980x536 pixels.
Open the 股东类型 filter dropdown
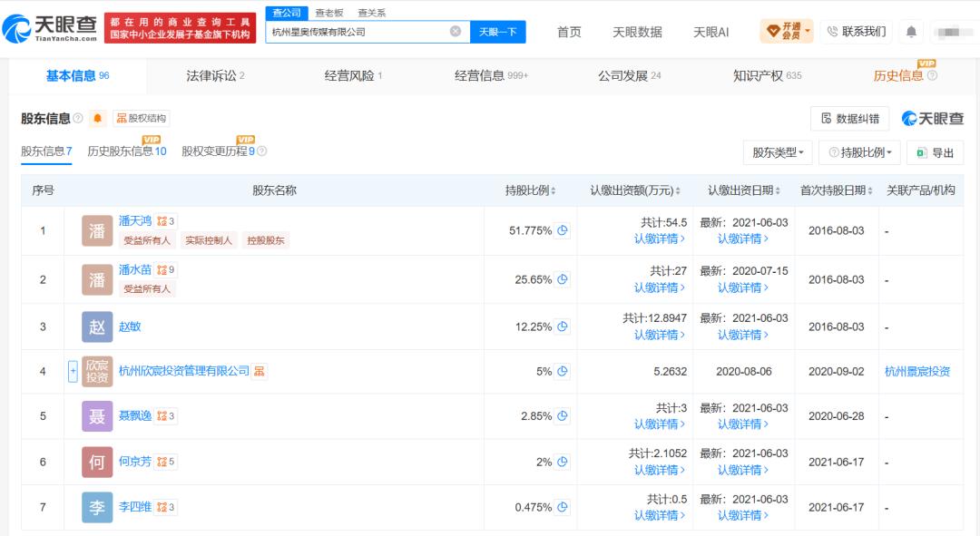[778, 152]
